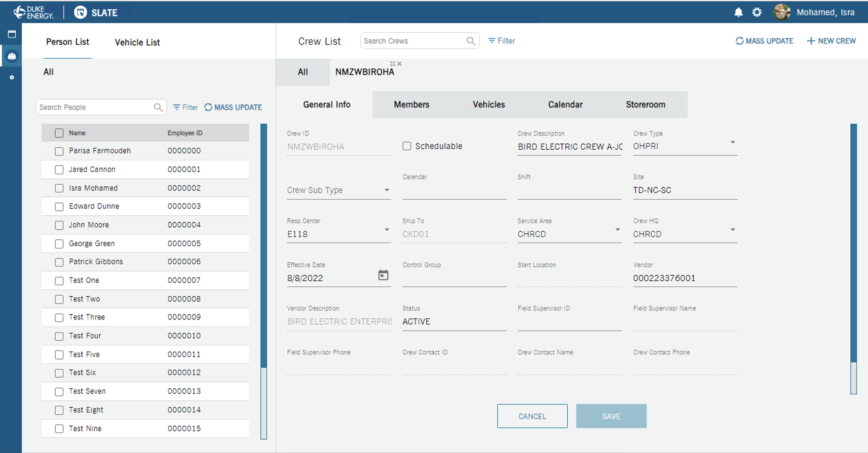Open the notifications bell icon

(738, 13)
